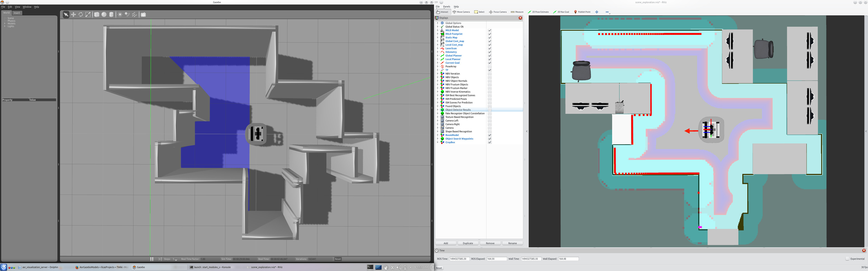The image size is (868, 271).
Task: Add a directional light in Gazebo
Action: tap(135, 14)
